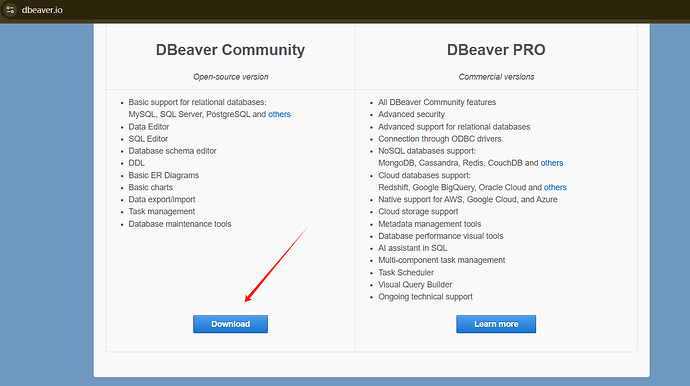Viewport: 690px width, 386px height.
Task: Click the Learn more button for DBeaver PRO
Action: click(x=496, y=324)
